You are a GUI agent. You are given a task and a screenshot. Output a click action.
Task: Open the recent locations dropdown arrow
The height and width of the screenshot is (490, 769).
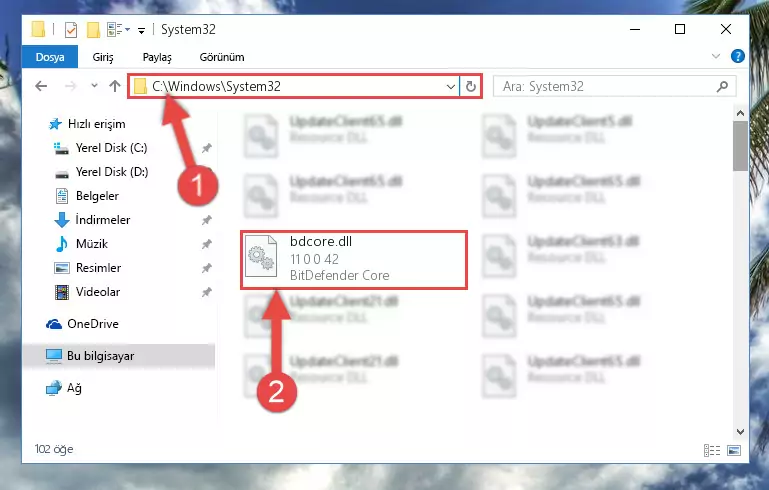click(94, 86)
